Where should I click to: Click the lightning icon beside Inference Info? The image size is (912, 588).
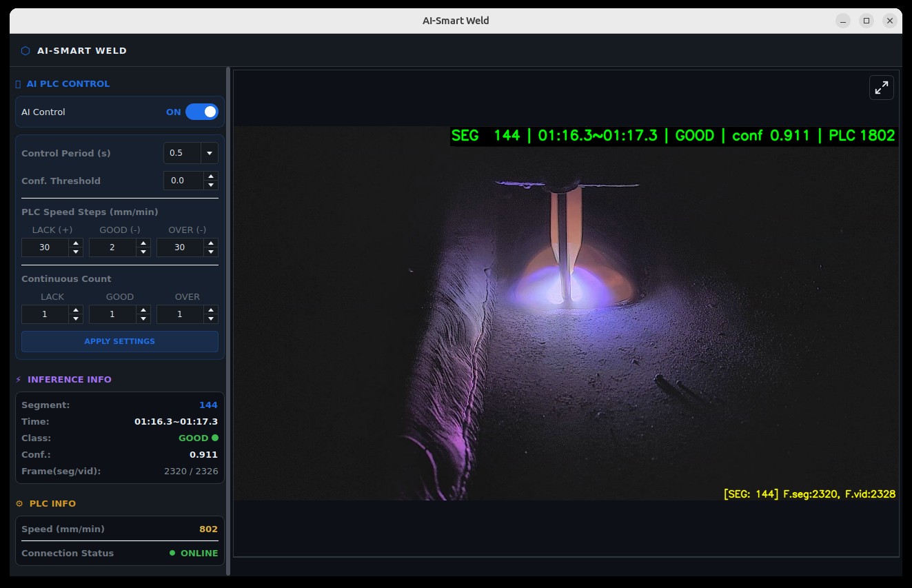coord(19,379)
